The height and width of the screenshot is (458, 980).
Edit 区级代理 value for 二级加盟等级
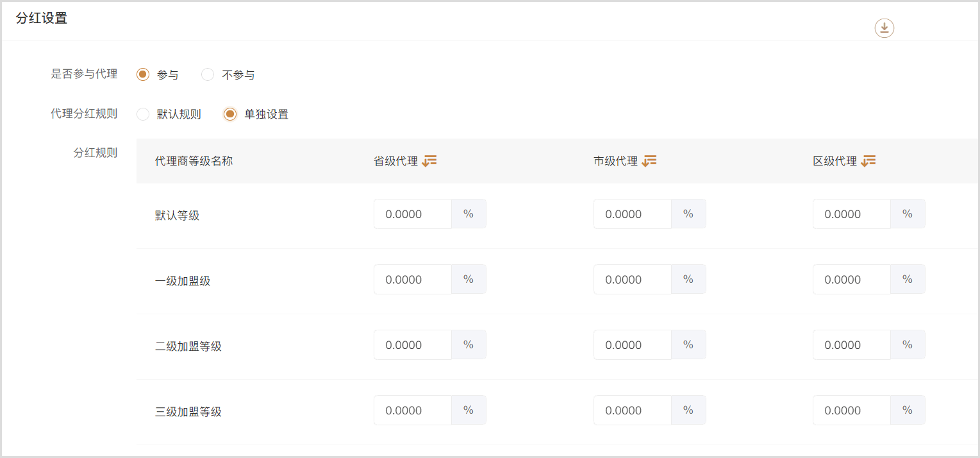pyautogui.click(x=852, y=345)
